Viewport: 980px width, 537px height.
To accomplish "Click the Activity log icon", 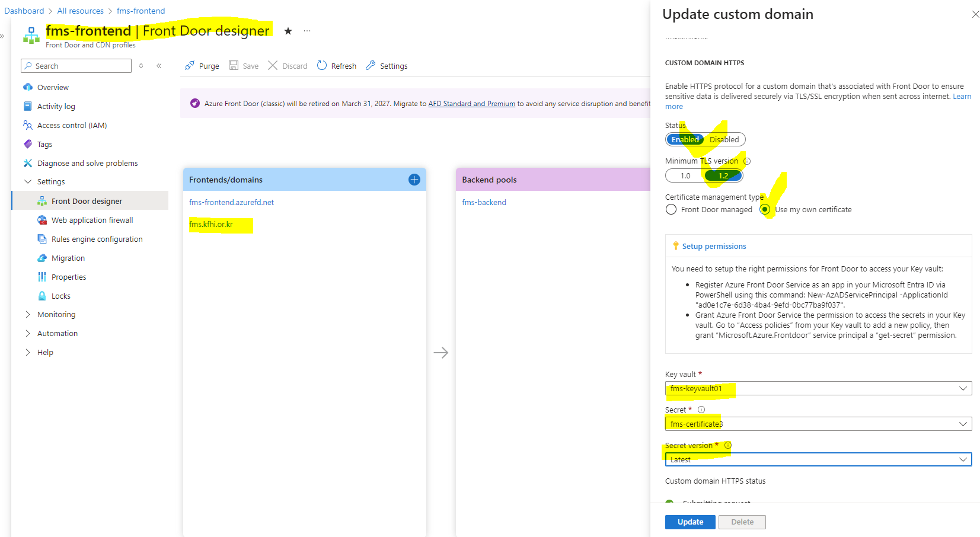I will tap(28, 106).
